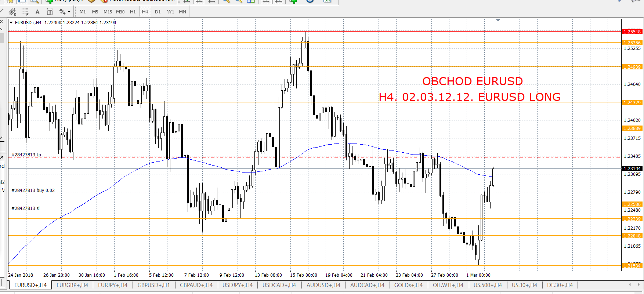644x294 pixels.
Task: Select the #28427813 tp order line label
Action: pos(26,155)
